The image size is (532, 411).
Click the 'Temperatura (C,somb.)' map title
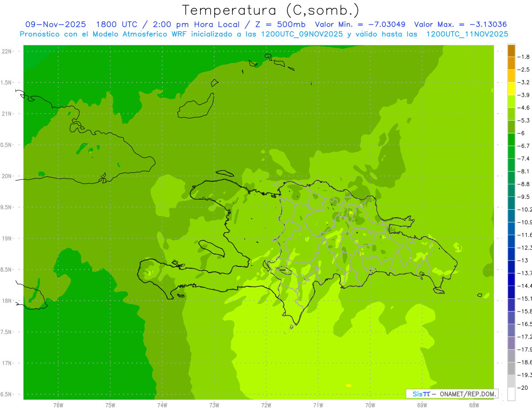point(271,10)
